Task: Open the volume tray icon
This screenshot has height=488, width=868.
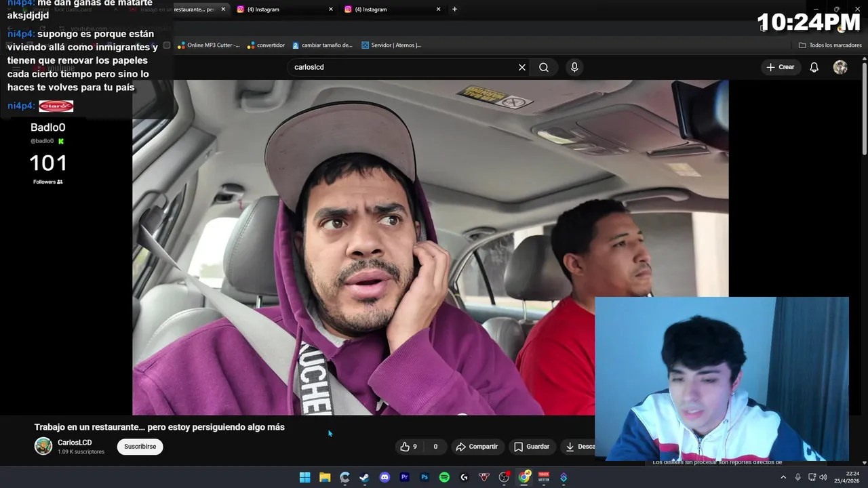Action: point(823,477)
